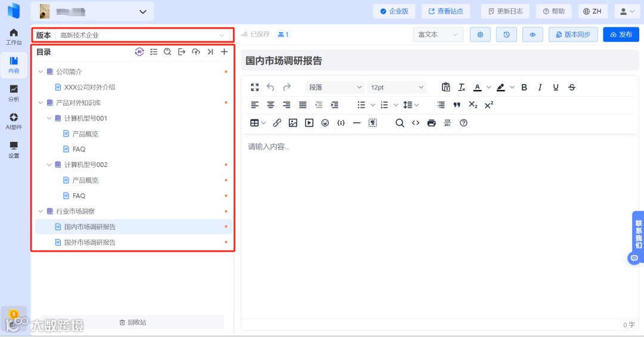The width and height of the screenshot is (644, 337).
Task: Toggle bold formatting
Action: (524, 87)
